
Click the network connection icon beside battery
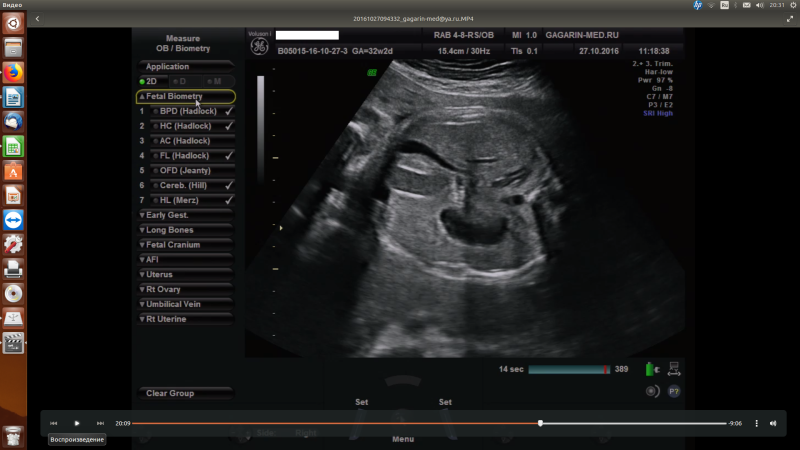tap(674, 369)
